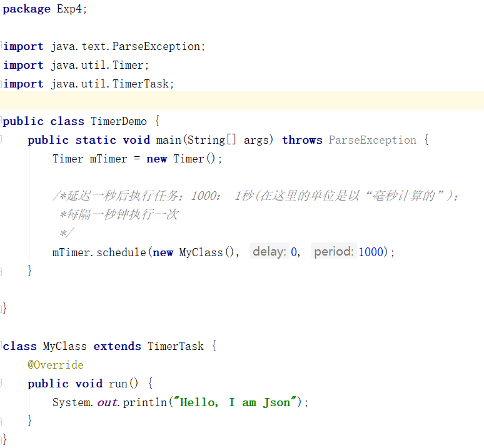Click the package name Exp4

pos(69,9)
